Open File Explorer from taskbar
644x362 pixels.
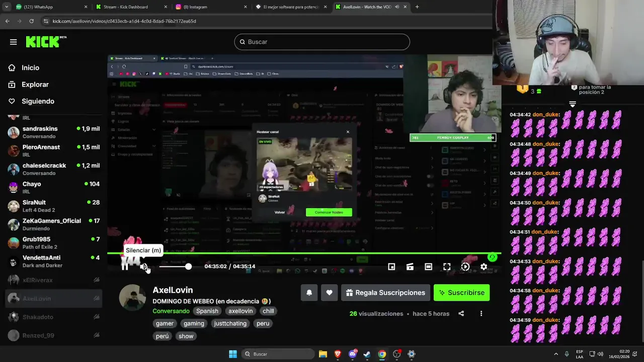point(323,354)
